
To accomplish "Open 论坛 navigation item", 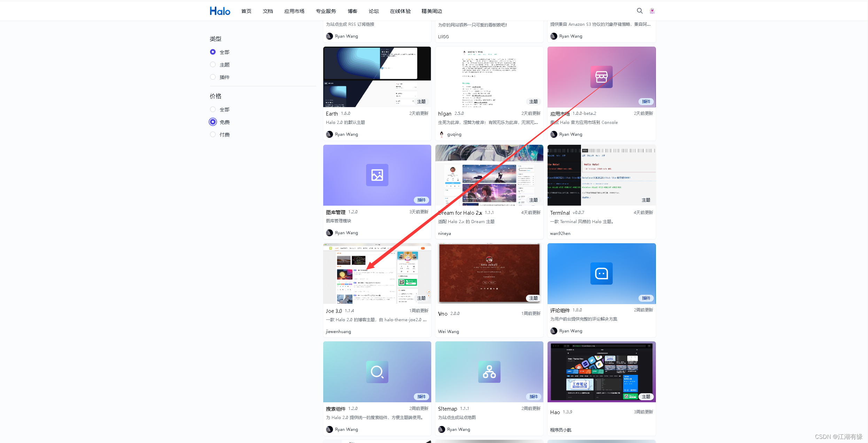I will click(x=374, y=11).
